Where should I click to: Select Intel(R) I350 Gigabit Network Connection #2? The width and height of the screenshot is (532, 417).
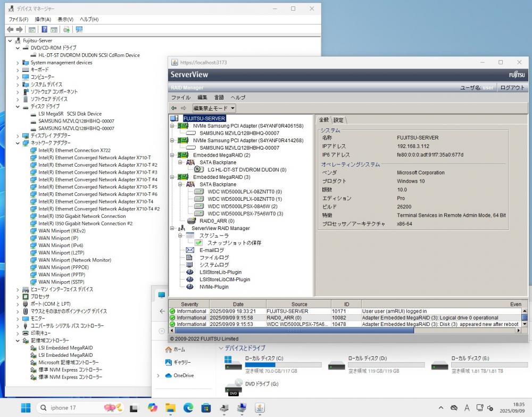(85, 224)
